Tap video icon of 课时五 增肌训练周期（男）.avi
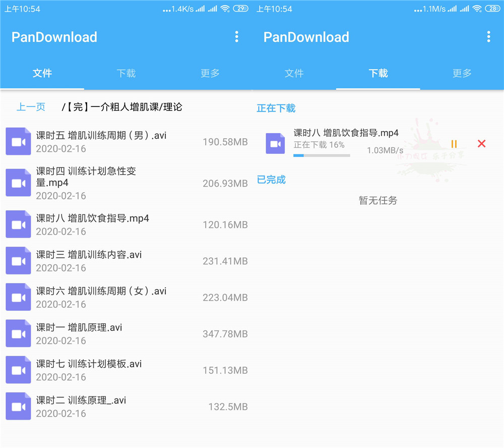This screenshot has height=448, width=504. [18, 141]
